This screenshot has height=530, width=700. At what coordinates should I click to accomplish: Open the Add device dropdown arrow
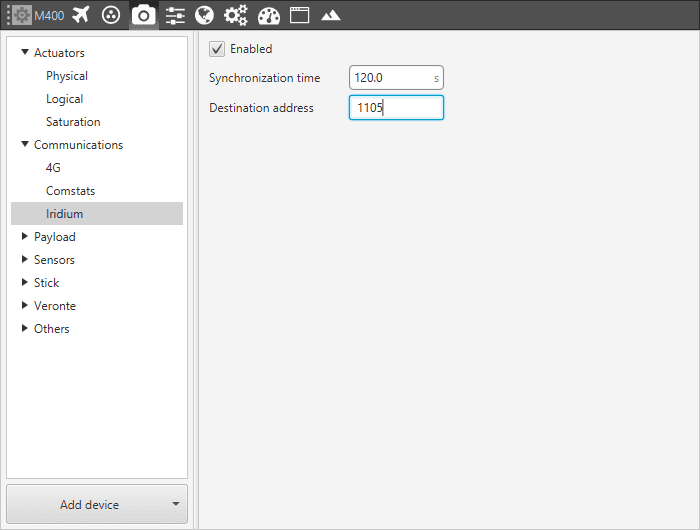click(176, 504)
